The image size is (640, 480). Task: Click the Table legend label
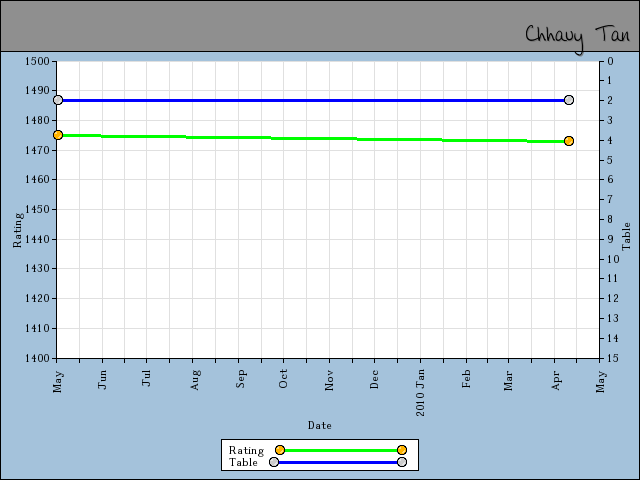click(x=243, y=462)
